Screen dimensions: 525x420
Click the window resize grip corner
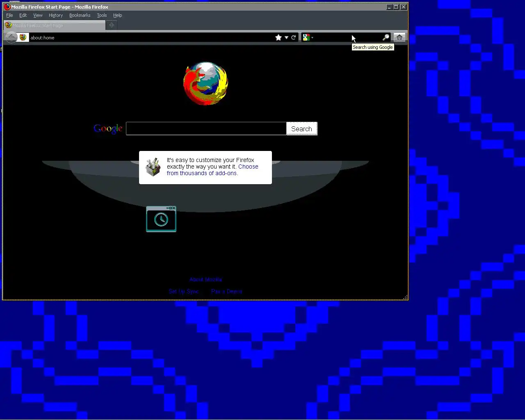(x=405, y=297)
